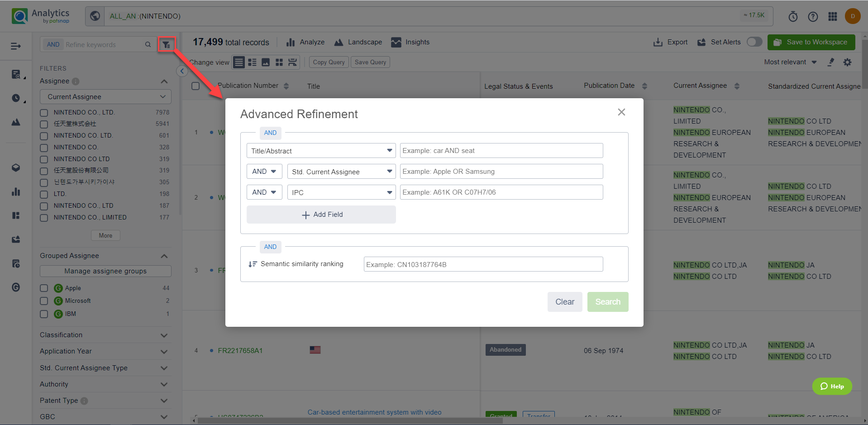This screenshot has height=425, width=868.
Task: Open the table settings gear icon
Action: click(847, 62)
